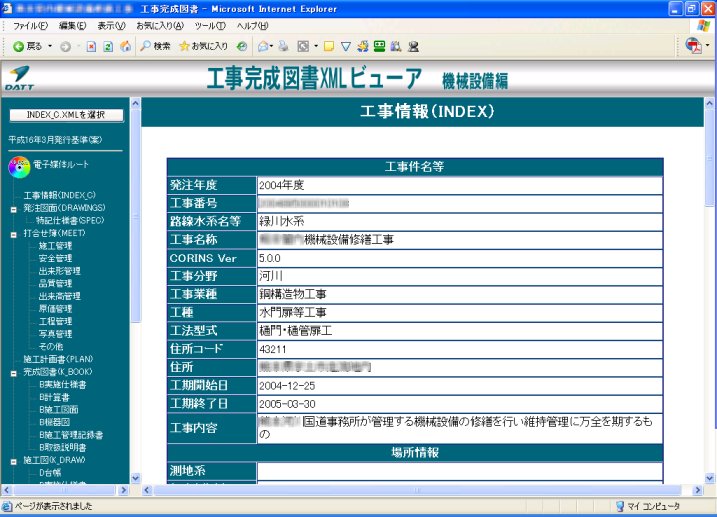Viewport: 717px width, 517px height.
Task: Open 工事情報(INDEX_C) in tree
Action: [x=59, y=195]
